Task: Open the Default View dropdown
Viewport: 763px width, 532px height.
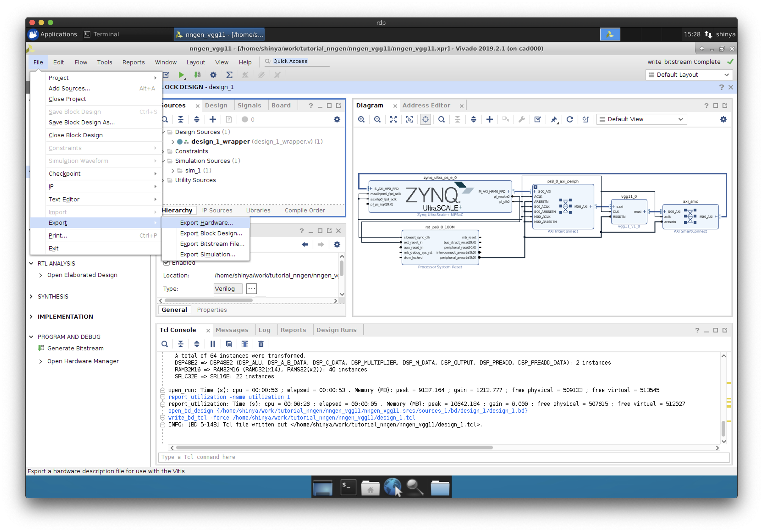Action: [642, 119]
